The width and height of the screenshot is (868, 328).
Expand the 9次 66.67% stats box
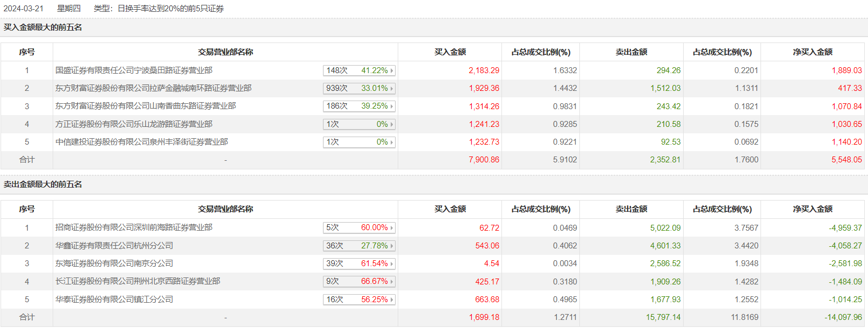(359, 281)
